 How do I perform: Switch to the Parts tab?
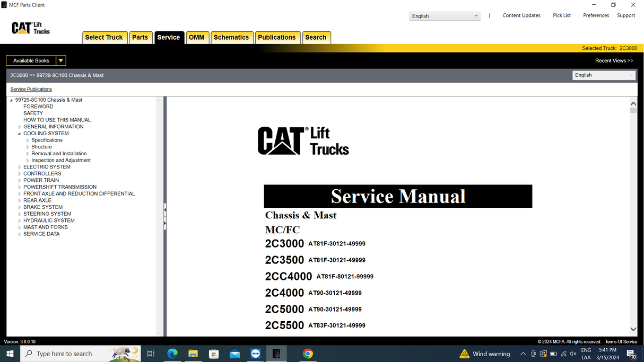click(141, 37)
